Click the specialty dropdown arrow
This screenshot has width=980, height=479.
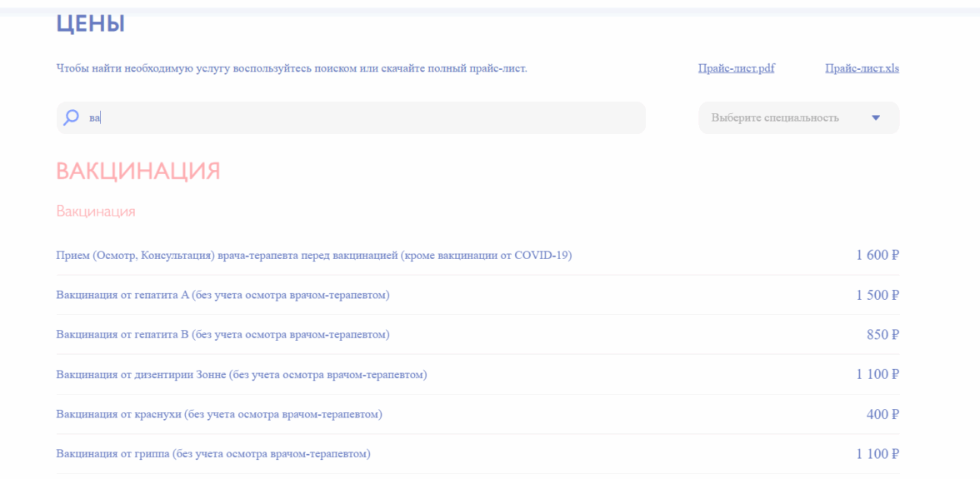tap(875, 118)
